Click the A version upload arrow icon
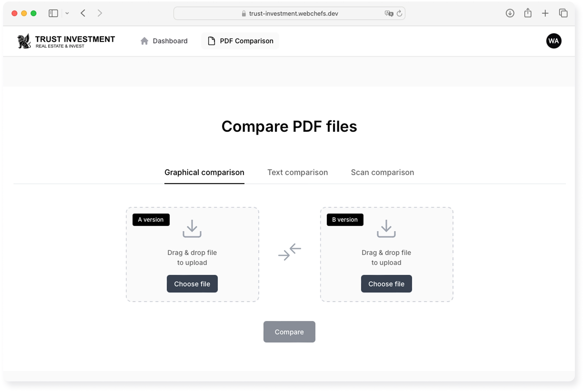 (192, 228)
